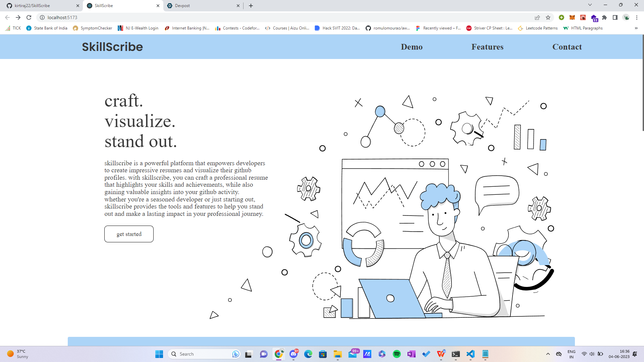Switch to the kirtiraj22/SkillScribe GitHub tab
Viewport: 644px width, 362px height.
[40, 6]
